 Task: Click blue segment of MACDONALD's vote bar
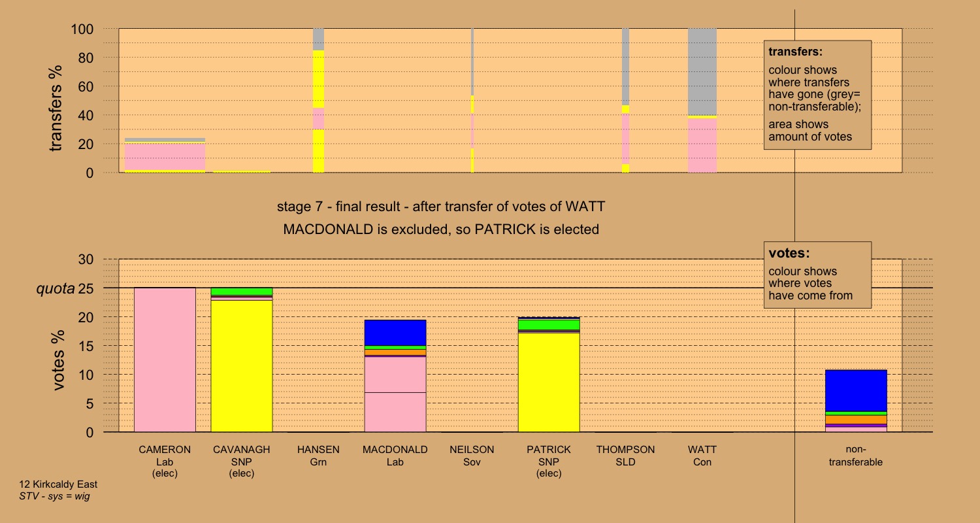(x=395, y=332)
